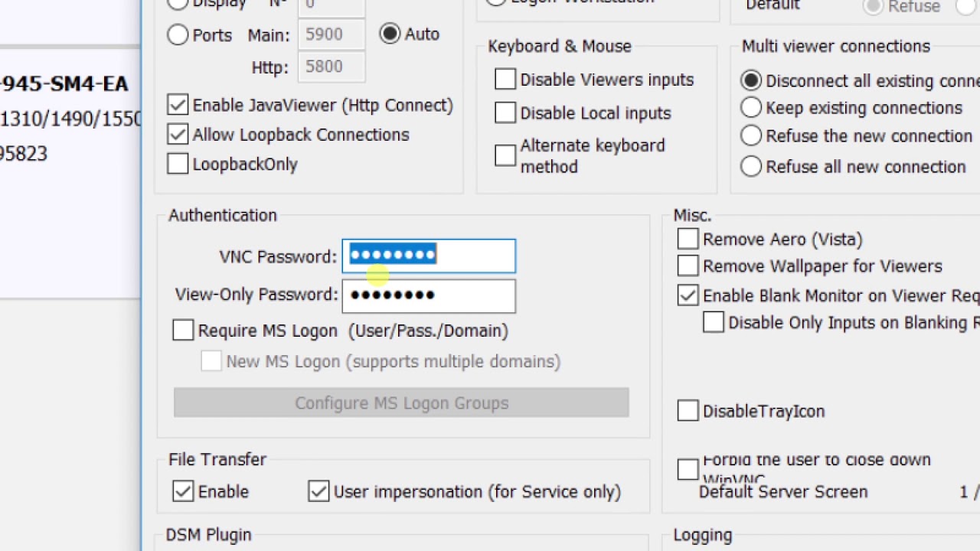Select the Ports radio button
980x551 pixels.
point(178,34)
